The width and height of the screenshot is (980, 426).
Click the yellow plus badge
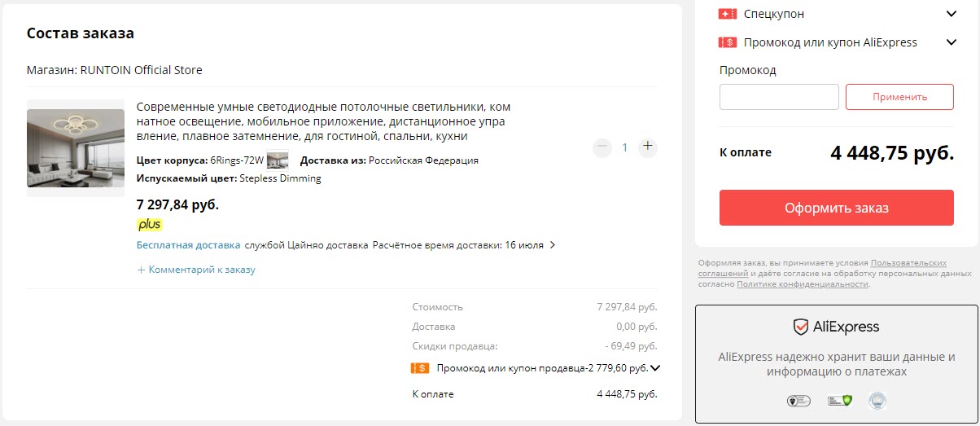point(150,224)
